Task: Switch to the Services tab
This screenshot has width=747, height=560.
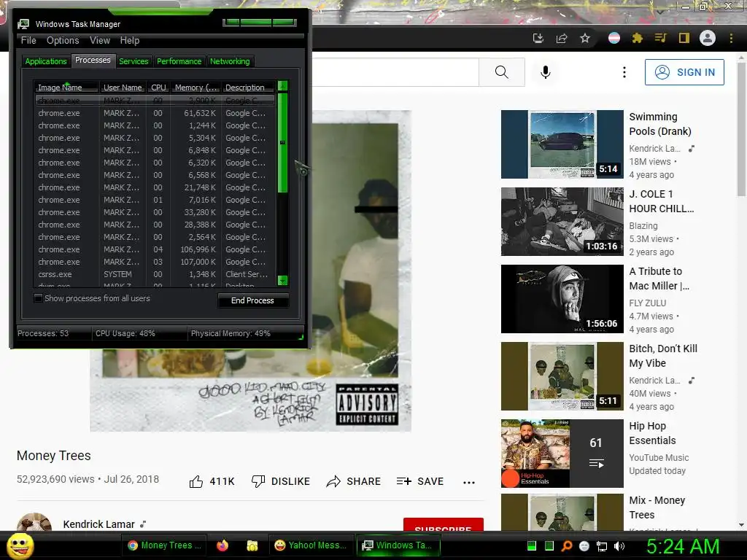Action: click(x=133, y=61)
